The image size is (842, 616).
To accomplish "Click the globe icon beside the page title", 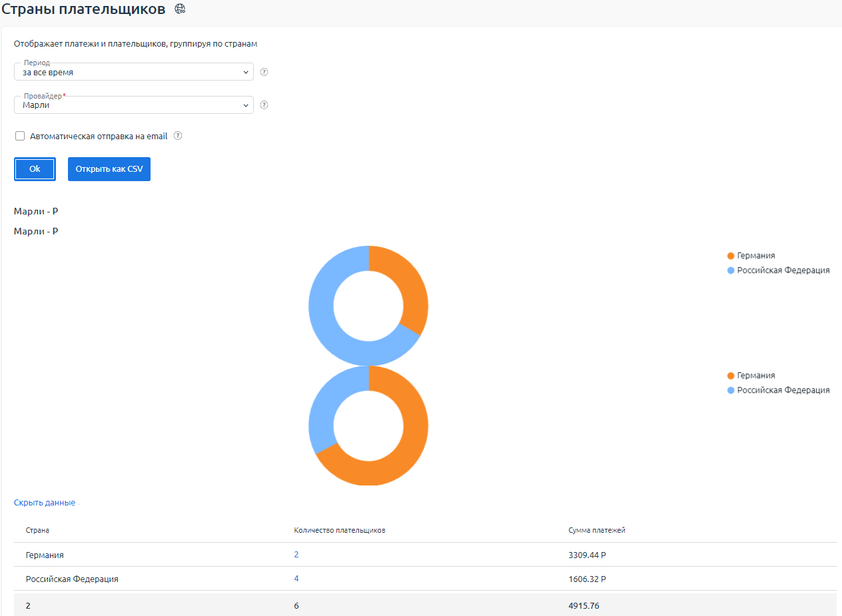I will point(180,9).
